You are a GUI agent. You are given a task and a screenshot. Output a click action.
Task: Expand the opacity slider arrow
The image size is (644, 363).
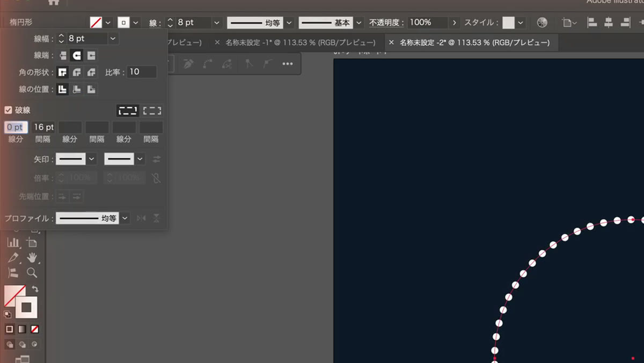(455, 23)
